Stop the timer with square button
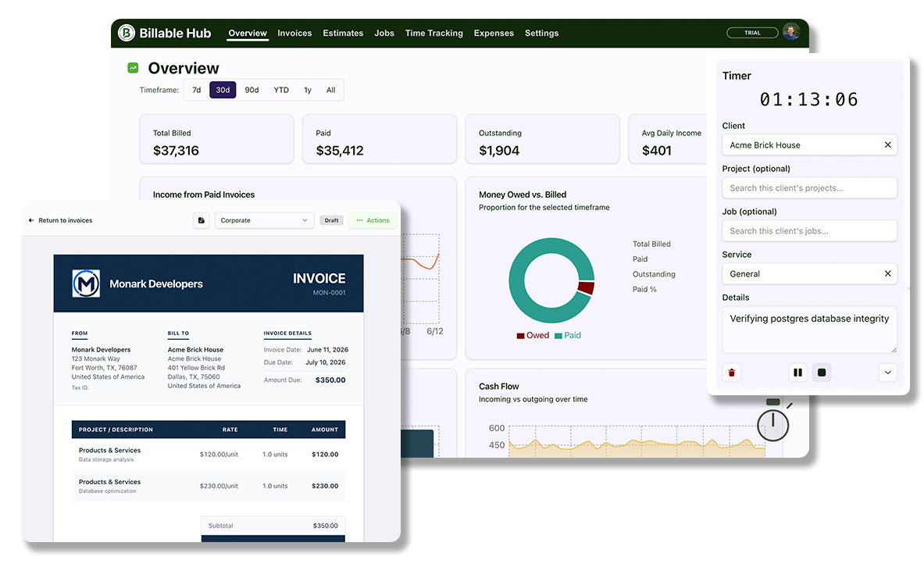 click(822, 373)
